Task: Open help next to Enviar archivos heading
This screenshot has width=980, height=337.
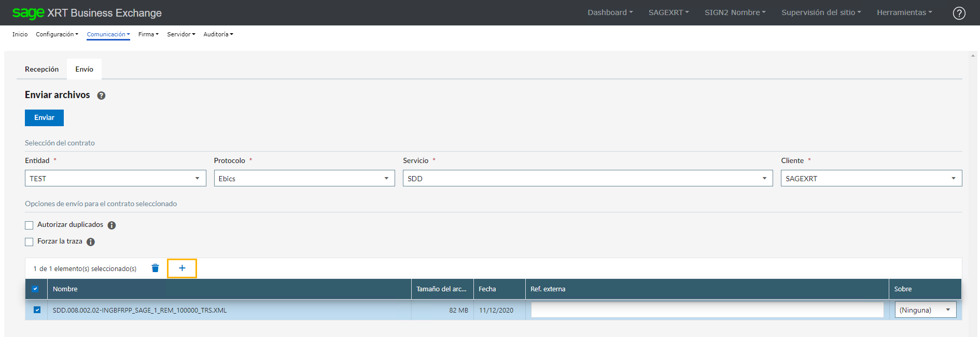Action: pyautogui.click(x=101, y=96)
